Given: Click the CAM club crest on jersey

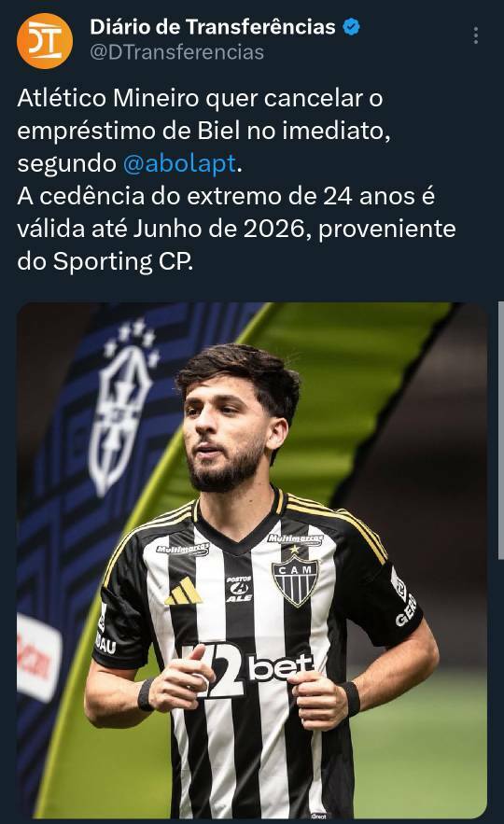Looking at the screenshot, I should coord(295,580).
